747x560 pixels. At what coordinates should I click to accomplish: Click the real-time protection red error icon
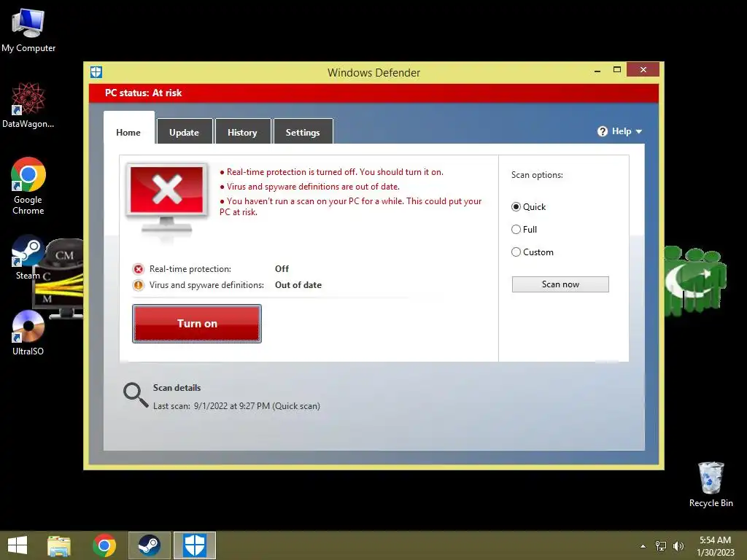[x=138, y=269]
